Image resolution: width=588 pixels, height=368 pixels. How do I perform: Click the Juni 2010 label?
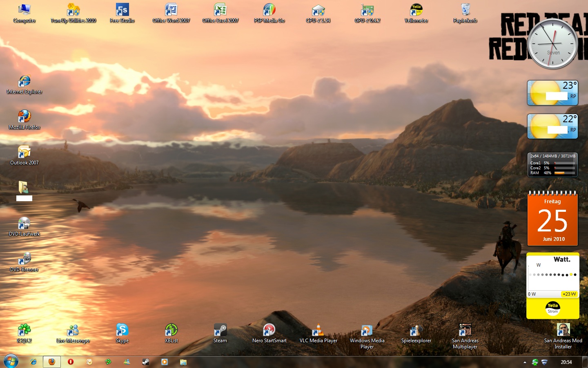pyautogui.click(x=554, y=239)
